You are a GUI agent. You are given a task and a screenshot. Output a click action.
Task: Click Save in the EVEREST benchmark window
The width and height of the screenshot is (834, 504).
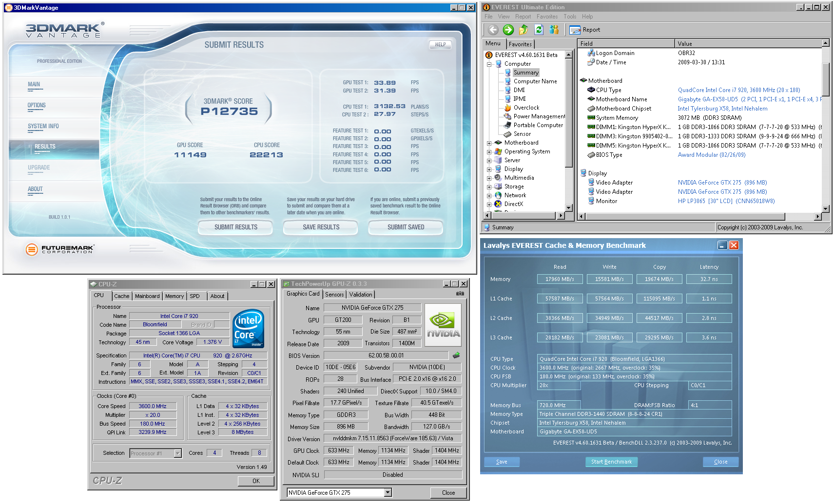tap(502, 462)
